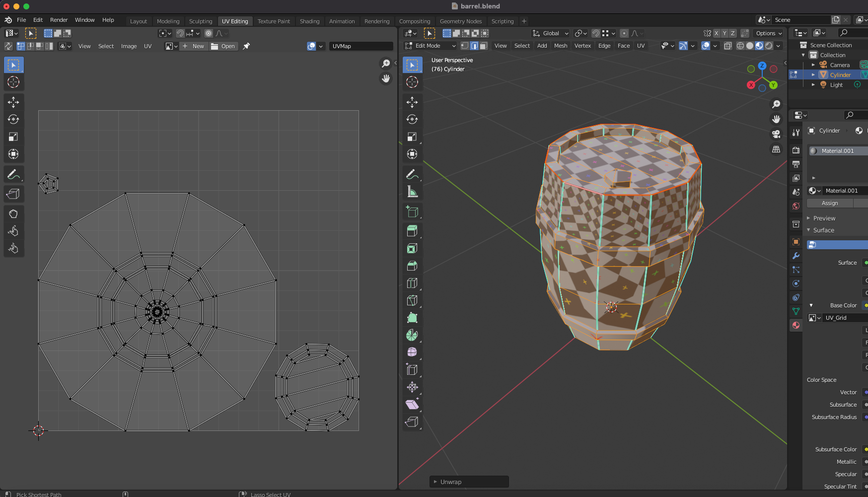Click the UVMap name field
Image resolution: width=868 pixels, height=497 pixels.
coord(361,46)
